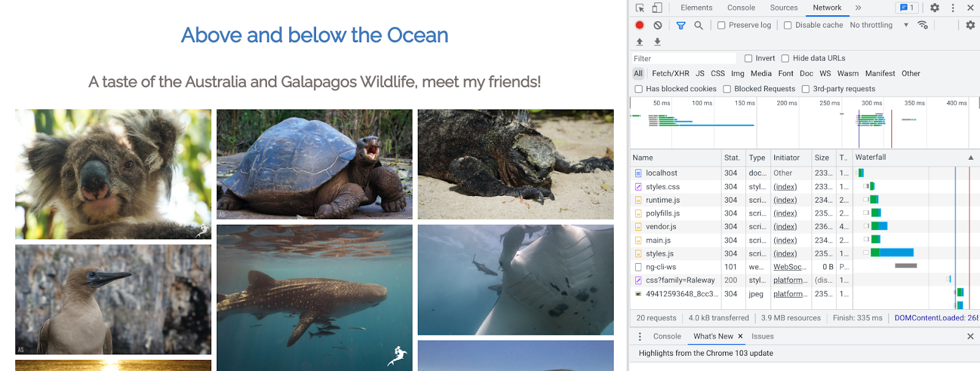Click the Import HAR file upload arrow
The image size is (980, 371).
[639, 42]
